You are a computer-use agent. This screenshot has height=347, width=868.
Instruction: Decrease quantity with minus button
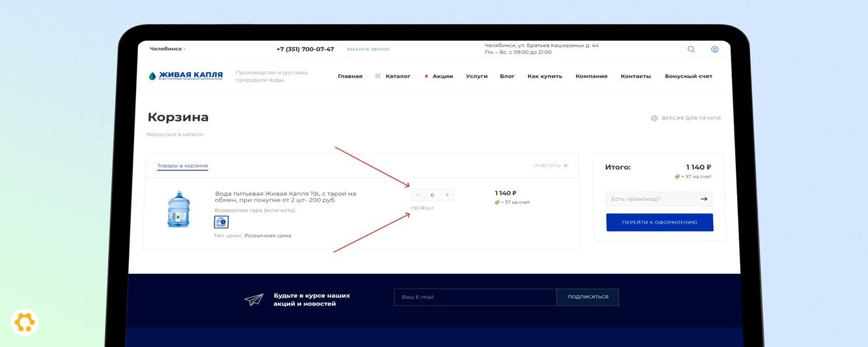(x=418, y=195)
